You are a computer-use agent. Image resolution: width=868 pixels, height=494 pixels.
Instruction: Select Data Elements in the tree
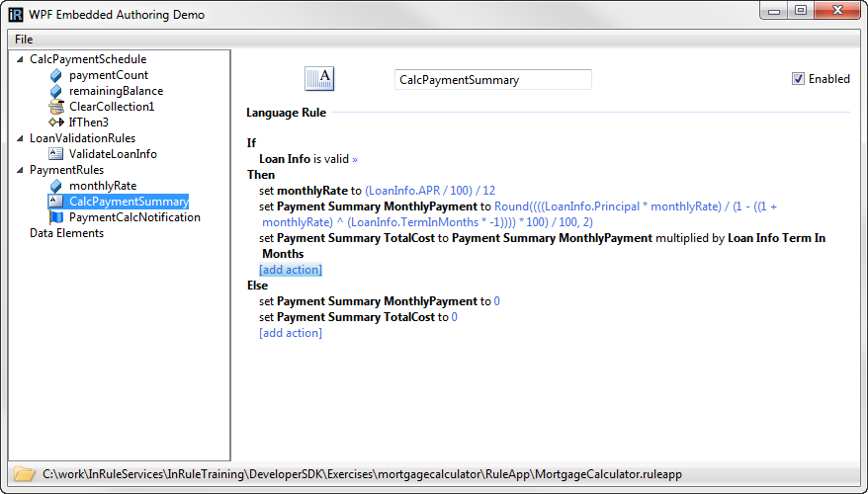66,233
